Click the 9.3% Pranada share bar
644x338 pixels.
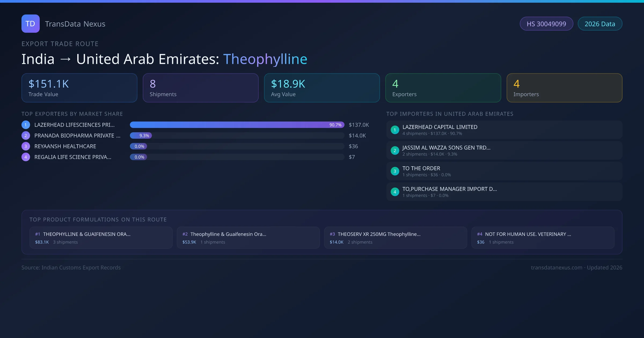click(141, 135)
